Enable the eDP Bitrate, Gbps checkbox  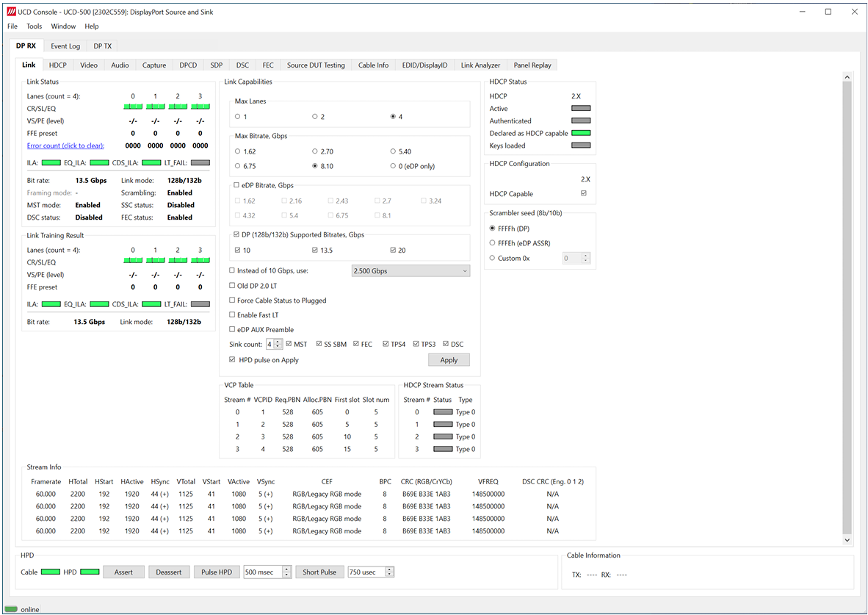[236, 186]
